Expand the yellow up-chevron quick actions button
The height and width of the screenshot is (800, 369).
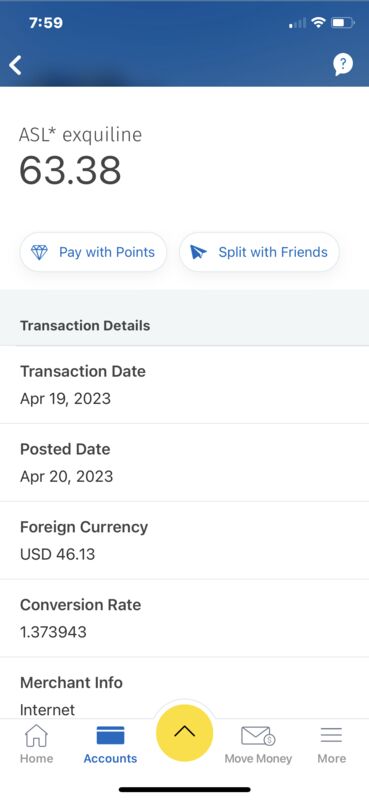tap(184, 733)
